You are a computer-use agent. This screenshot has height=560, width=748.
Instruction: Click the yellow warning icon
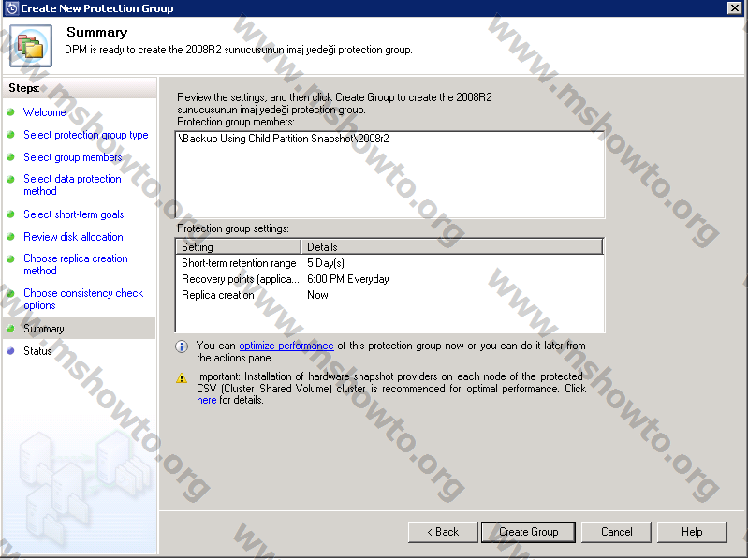(x=182, y=377)
